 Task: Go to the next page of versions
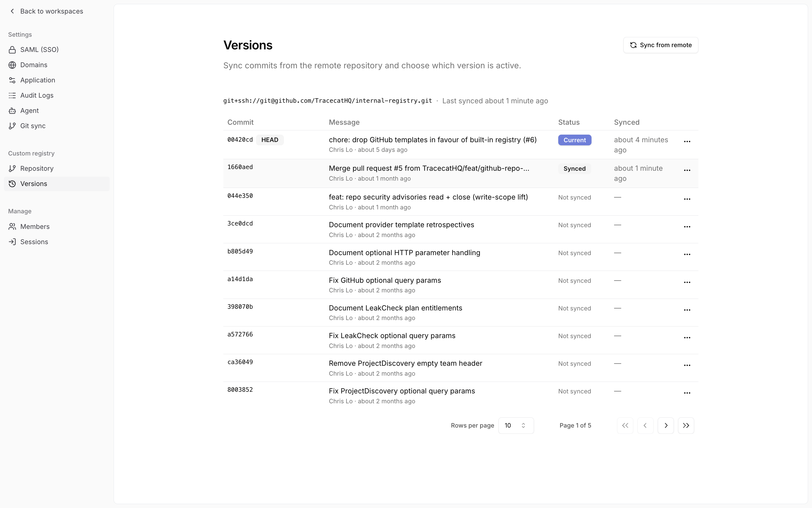pos(666,425)
